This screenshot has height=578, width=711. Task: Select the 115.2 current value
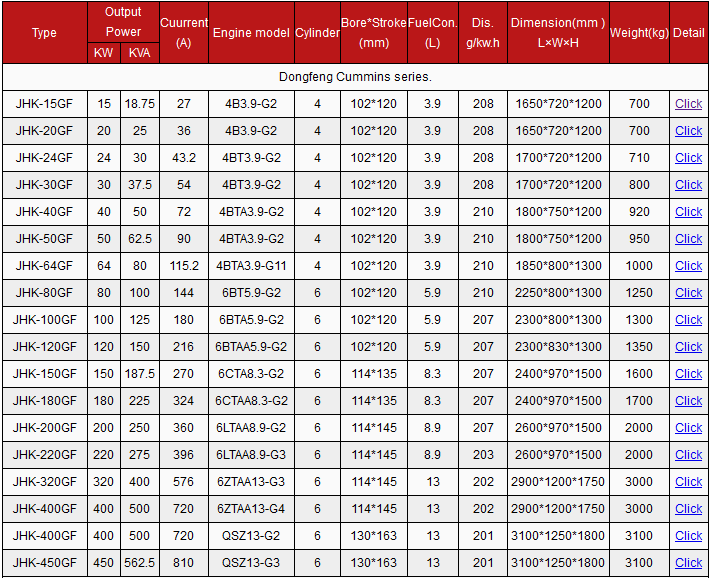(x=184, y=266)
